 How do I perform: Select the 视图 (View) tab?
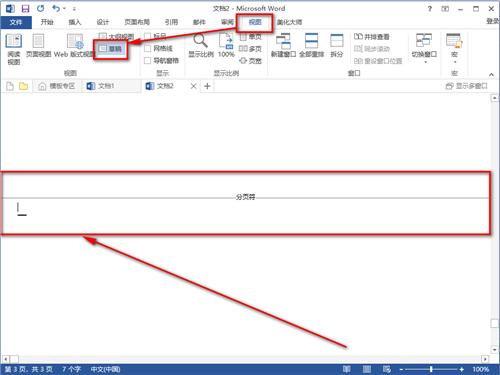pyautogui.click(x=255, y=22)
